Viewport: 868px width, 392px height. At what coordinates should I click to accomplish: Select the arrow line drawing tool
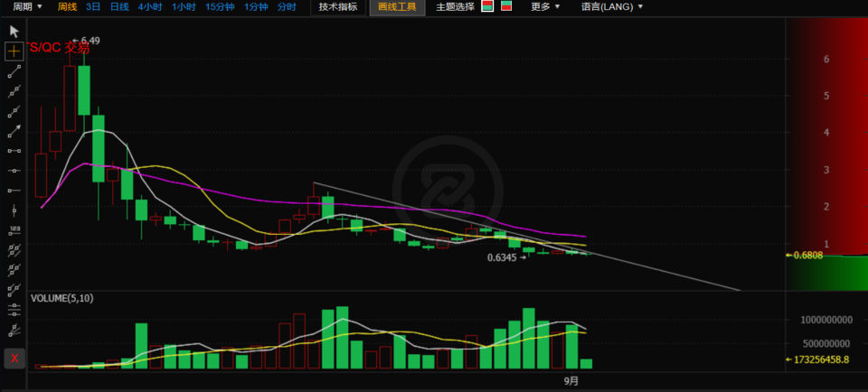point(14,131)
